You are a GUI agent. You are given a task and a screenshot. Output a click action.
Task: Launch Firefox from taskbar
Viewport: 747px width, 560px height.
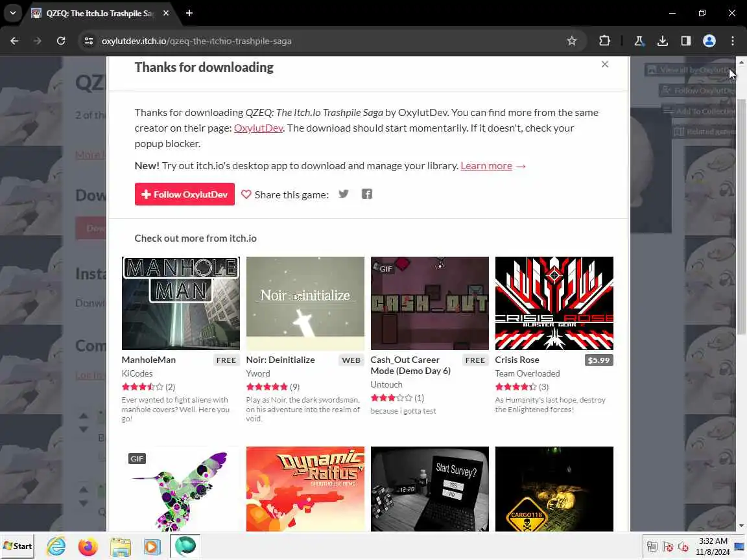[88, 546]
